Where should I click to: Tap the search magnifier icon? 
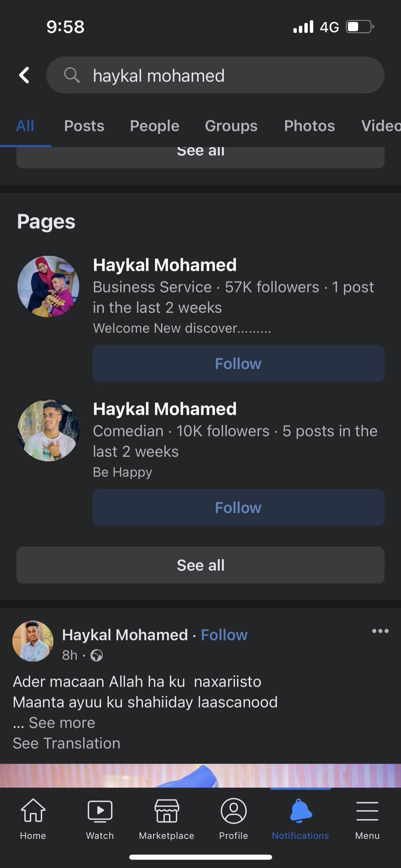tap(72, 75)
